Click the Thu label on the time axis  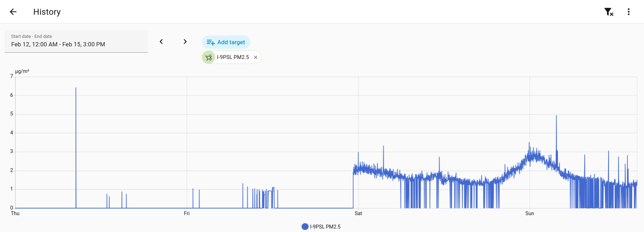(15, 213)
